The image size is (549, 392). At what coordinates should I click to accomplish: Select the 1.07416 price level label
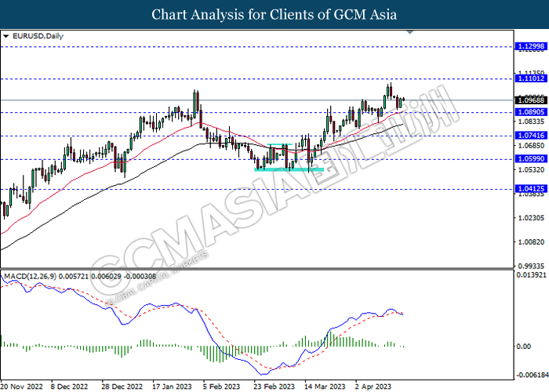pos(531,135)
